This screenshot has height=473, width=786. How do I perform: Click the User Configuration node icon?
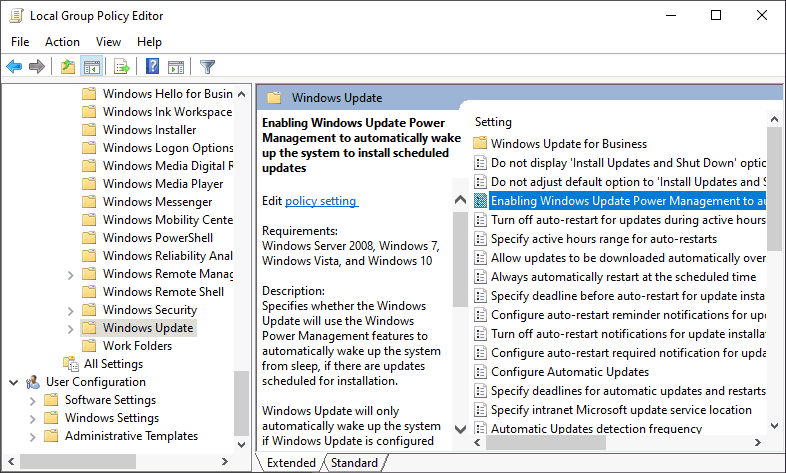point(33,382)
